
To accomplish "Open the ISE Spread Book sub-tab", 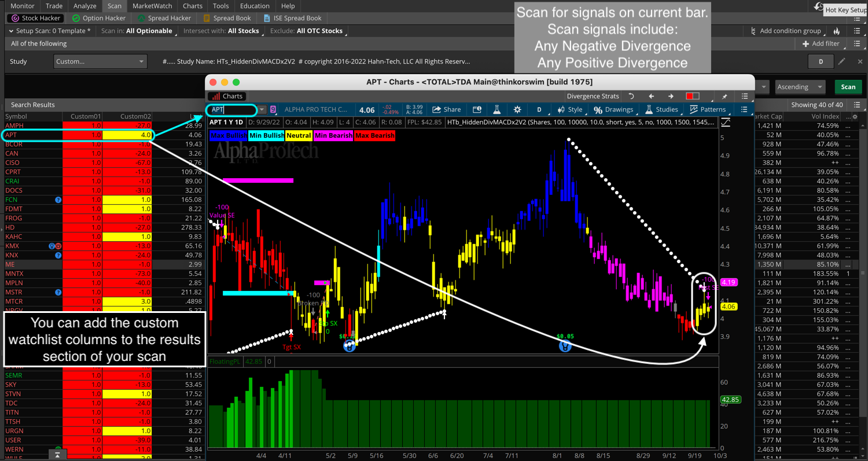I will 292,18.
